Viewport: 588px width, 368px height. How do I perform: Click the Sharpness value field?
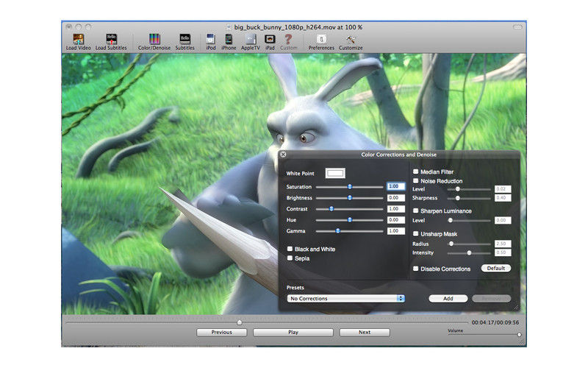[x=503, y=197]
